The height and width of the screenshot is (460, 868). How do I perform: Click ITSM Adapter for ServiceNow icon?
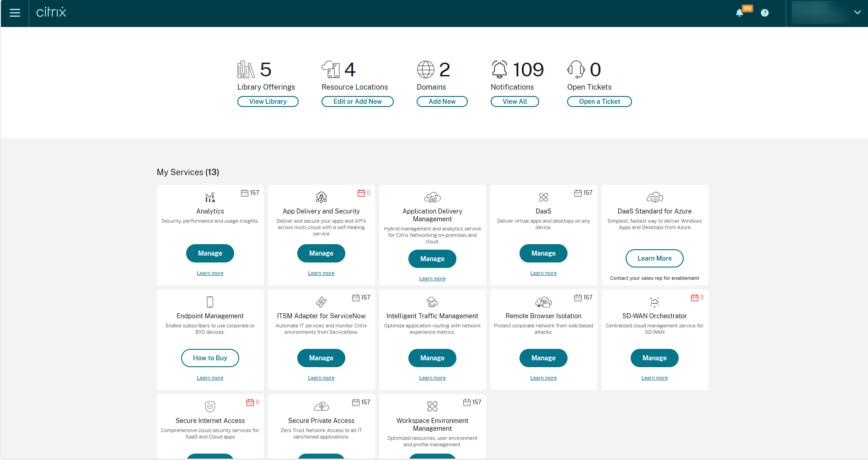(321, 302)
